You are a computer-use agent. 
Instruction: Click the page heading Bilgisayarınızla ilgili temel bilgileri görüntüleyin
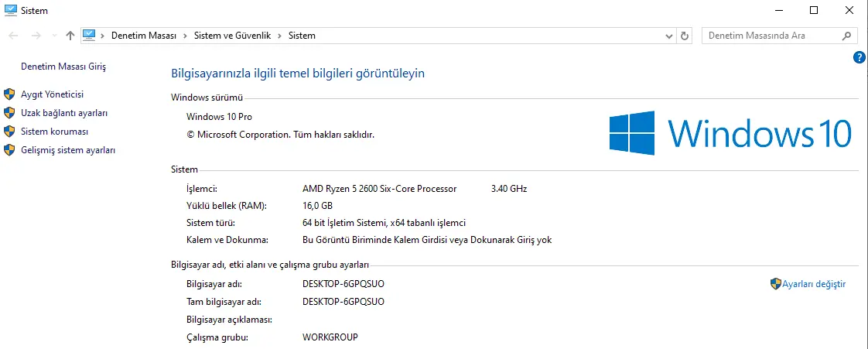coord(298,73)
